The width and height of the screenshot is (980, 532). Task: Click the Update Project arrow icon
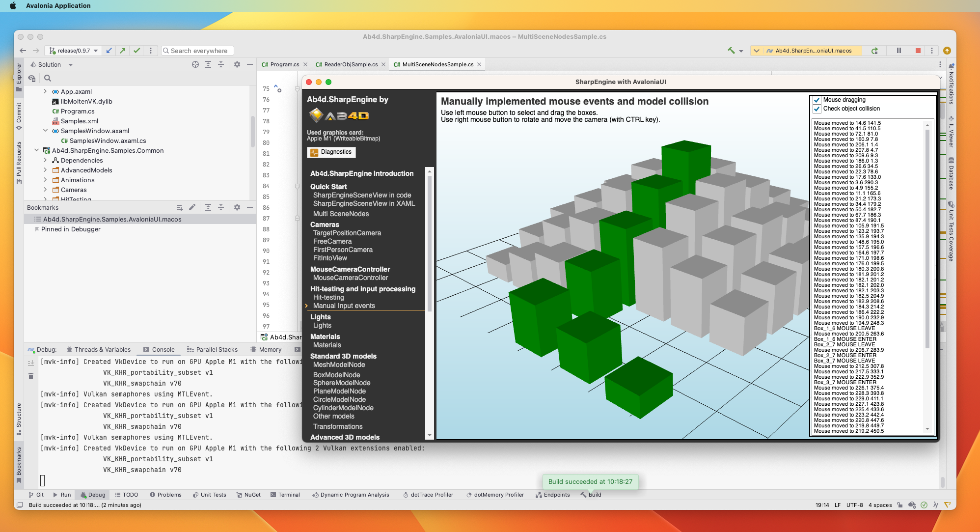(x=109, y=51)
